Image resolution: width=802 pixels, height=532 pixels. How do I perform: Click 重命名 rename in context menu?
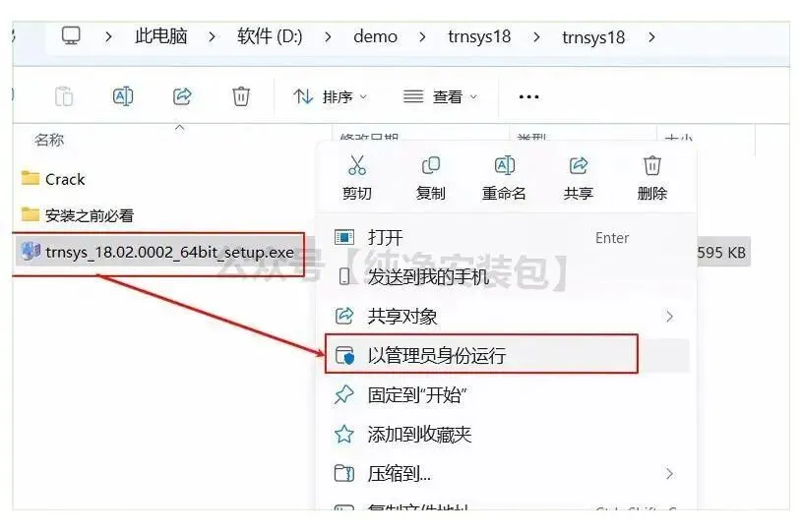(x=504, y=178)
